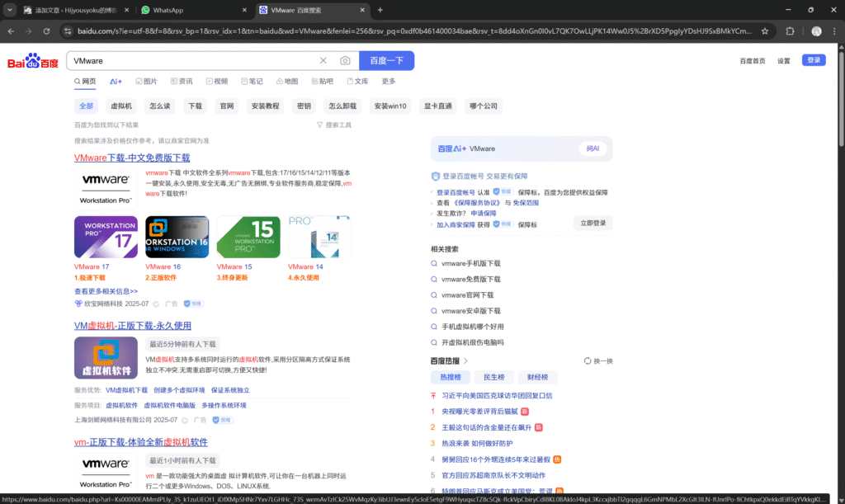Select the 图片 search category
This screenshot has height=504, width=845.
pyautogui.click(x=146, y=82)
